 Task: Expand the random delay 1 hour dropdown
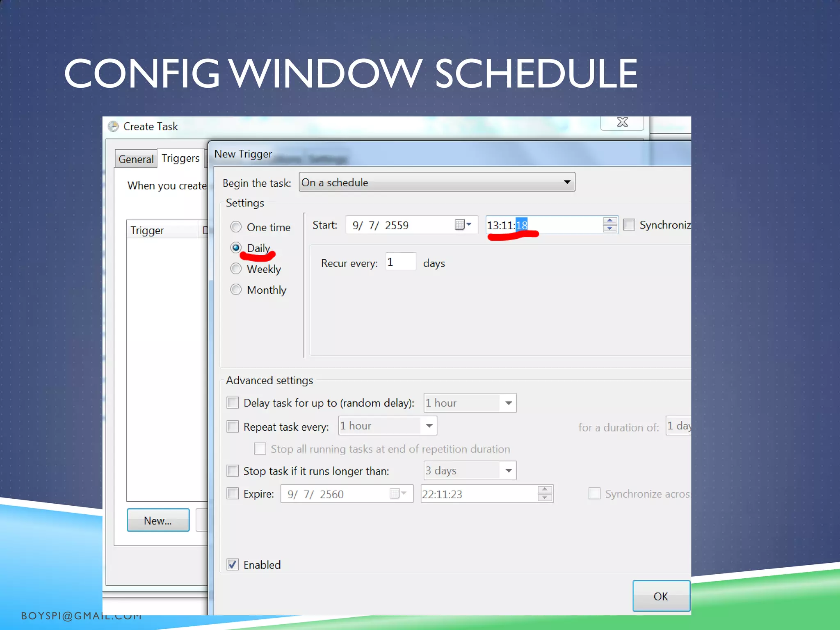click(470, 403)
